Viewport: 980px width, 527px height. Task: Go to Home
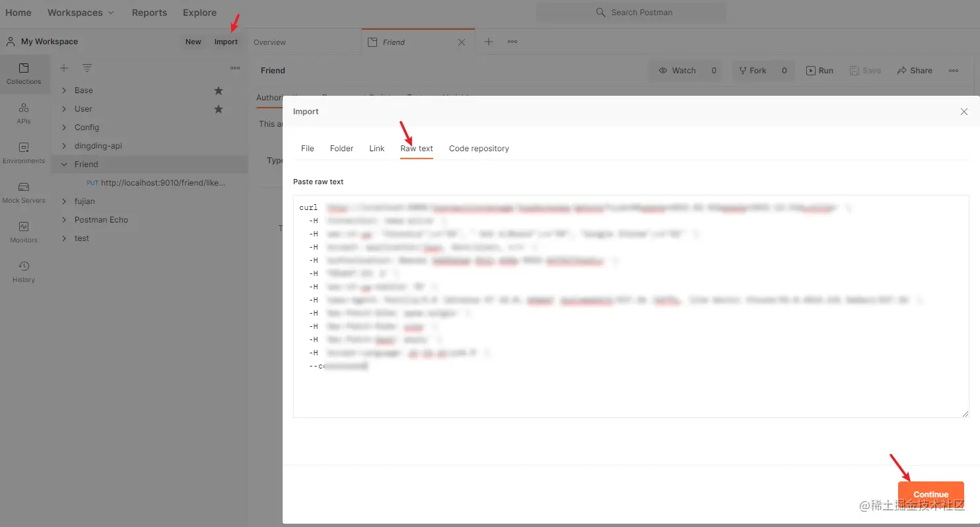coord(18,13)
